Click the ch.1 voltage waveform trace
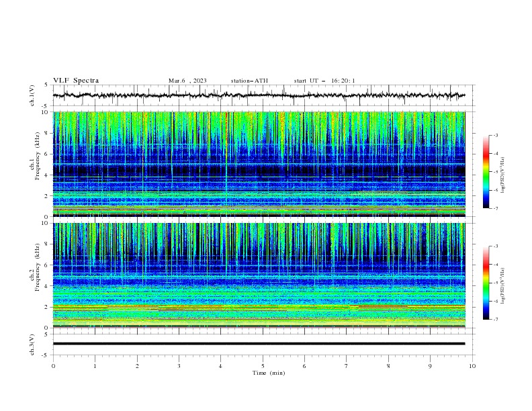532x411 pixels. tap(259, 95)
